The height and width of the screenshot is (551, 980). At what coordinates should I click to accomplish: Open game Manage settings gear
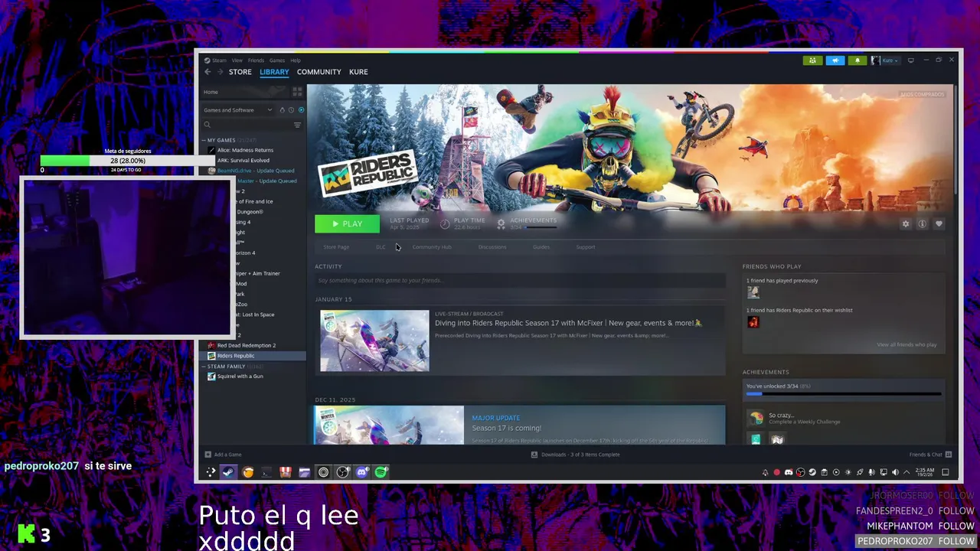pyautogui.click(x=906, y=224)
